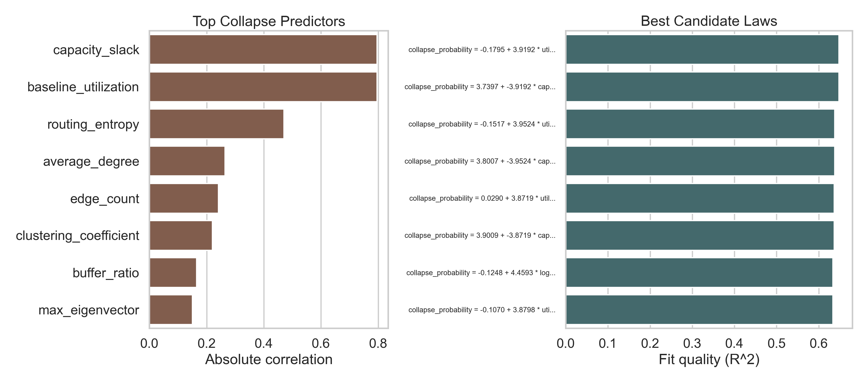Click the "Top Collapse Predictors" chart title

pos(269,21)
